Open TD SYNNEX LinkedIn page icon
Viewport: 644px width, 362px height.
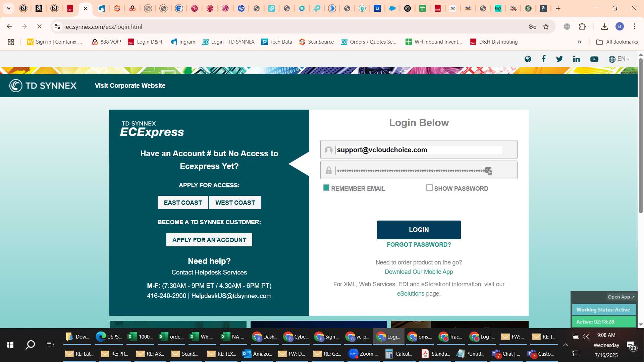[576, 59]
